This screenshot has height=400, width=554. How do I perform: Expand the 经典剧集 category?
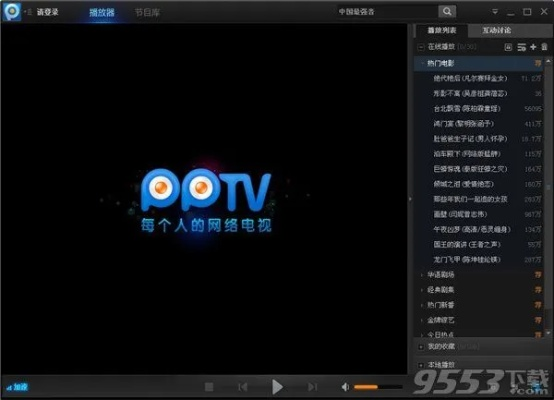(x=422, y=290)
